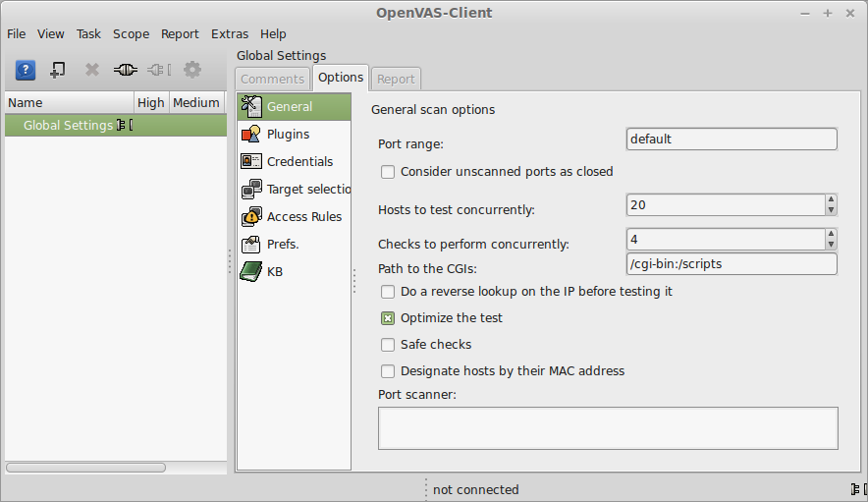
Task: Click the High column header
Action: click(x=151, y=102)
